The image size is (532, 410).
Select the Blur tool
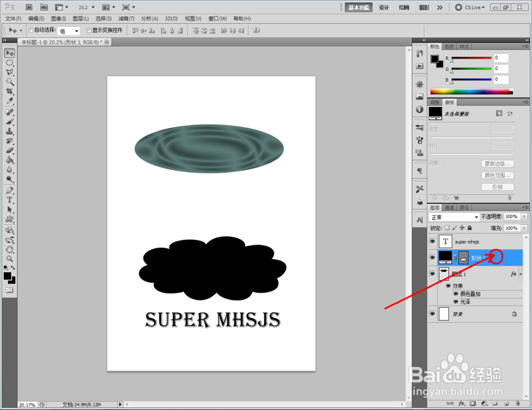click(10, 169)
